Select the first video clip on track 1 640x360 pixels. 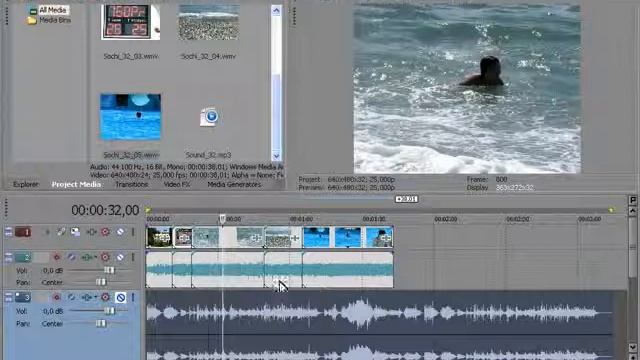159,237
